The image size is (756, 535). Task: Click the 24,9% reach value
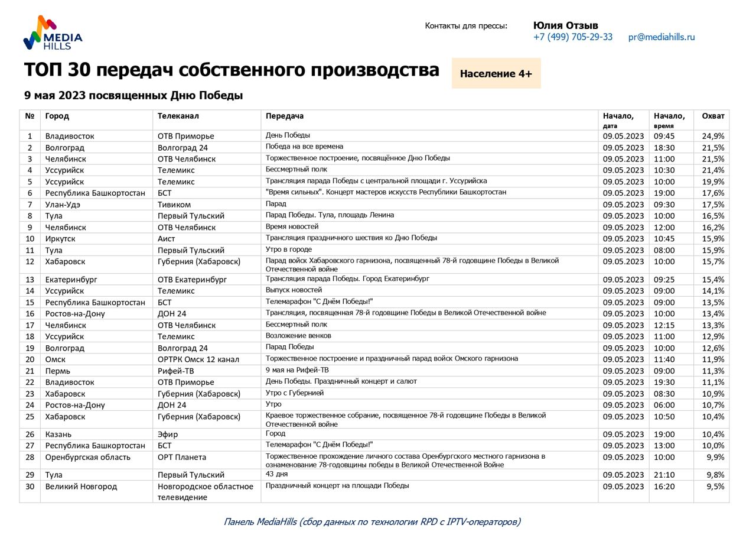pyautogui.click(x=713, y=137)
